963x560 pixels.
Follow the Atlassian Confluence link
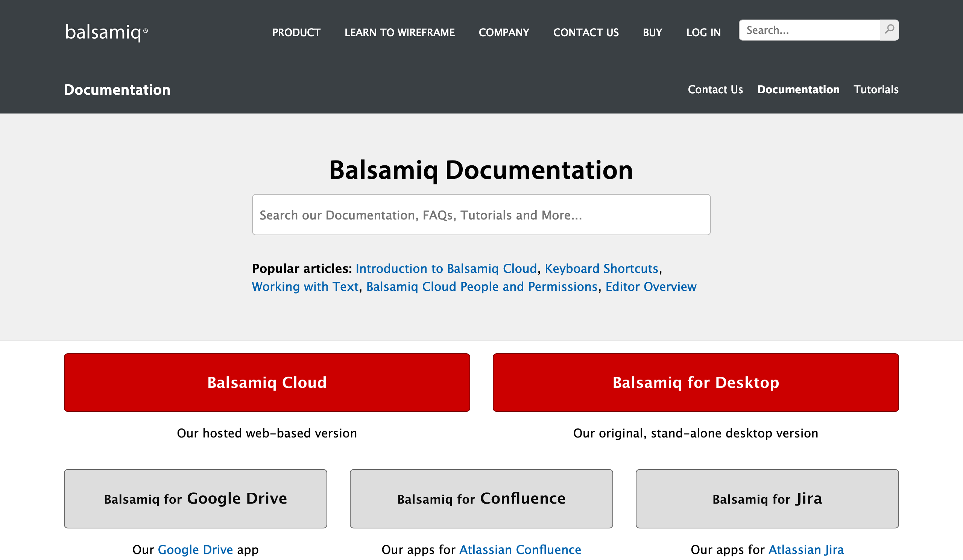pos(520,550)
